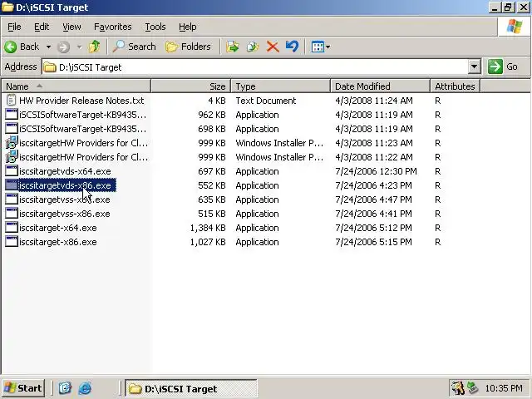Open the Windows Start menu
532x399 pixels.
coord(23,388)
